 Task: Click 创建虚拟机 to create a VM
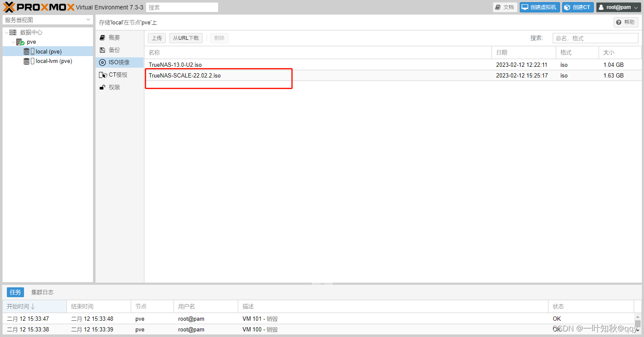pos(539,7)
